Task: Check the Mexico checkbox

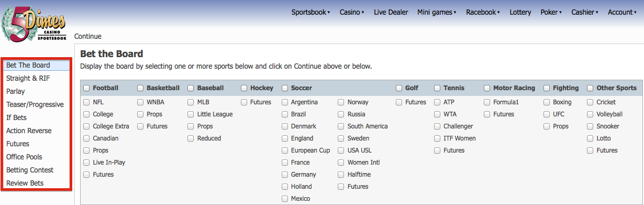Action: point(285,199)
